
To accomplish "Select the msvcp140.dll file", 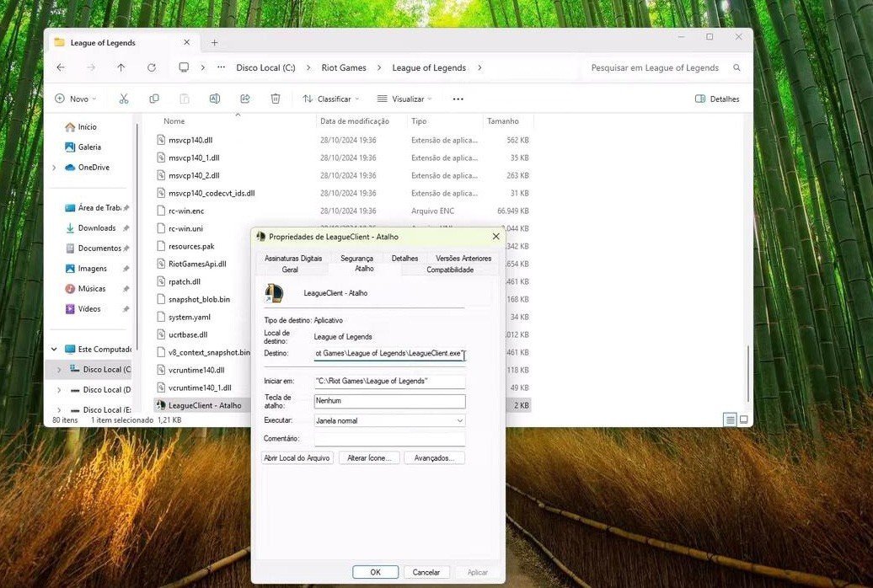I will (190, 141).
